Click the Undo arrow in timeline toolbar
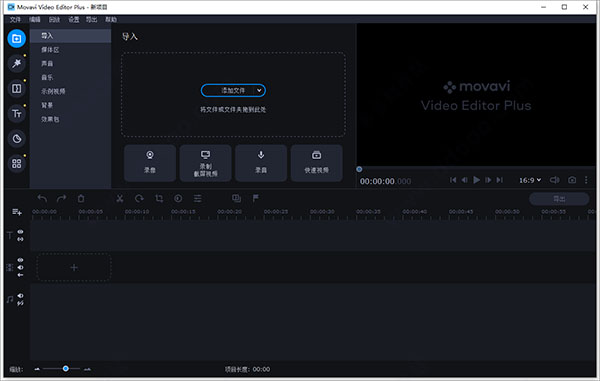Image resolution: width=600 pixels, height=381 pixels. (x=42, y=199)
